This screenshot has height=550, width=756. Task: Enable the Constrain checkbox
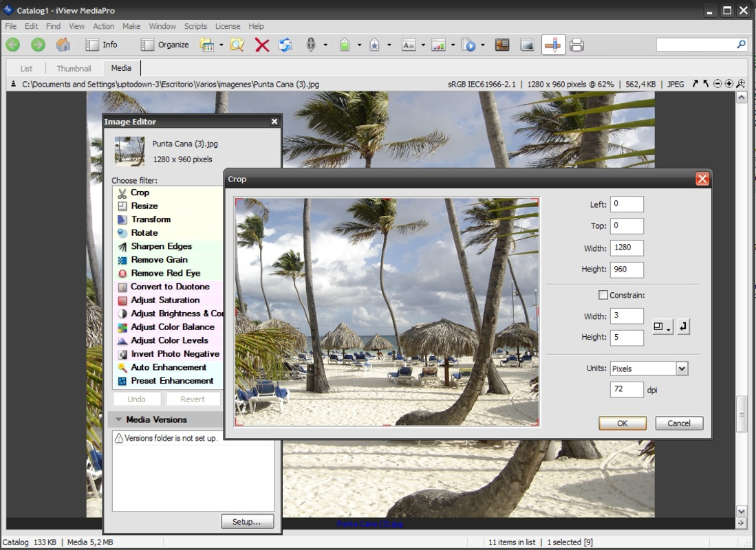coord(603,294)
